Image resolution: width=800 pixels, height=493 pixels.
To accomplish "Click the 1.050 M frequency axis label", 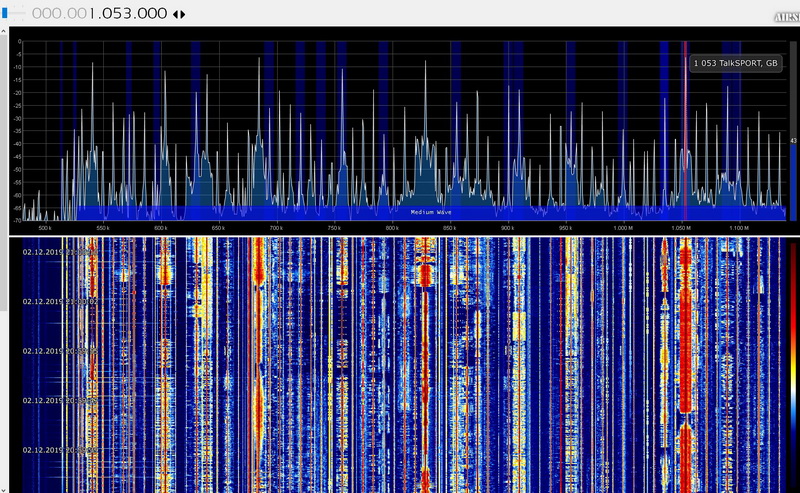I will click(681, 228).
